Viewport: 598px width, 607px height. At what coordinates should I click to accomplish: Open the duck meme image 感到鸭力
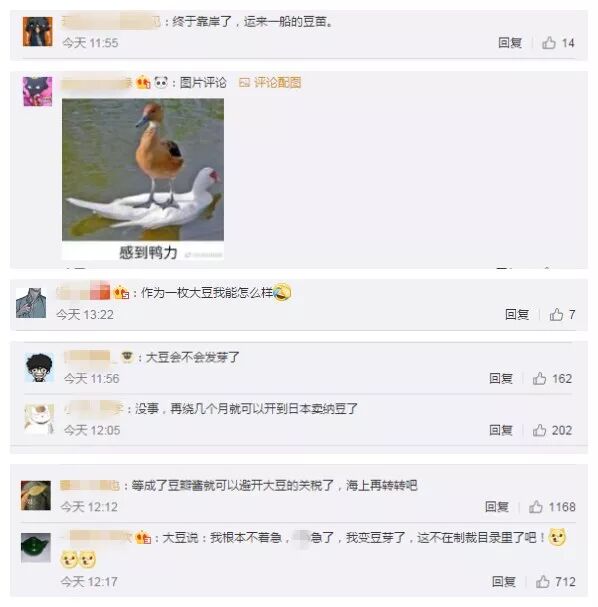tap(143, 179)
